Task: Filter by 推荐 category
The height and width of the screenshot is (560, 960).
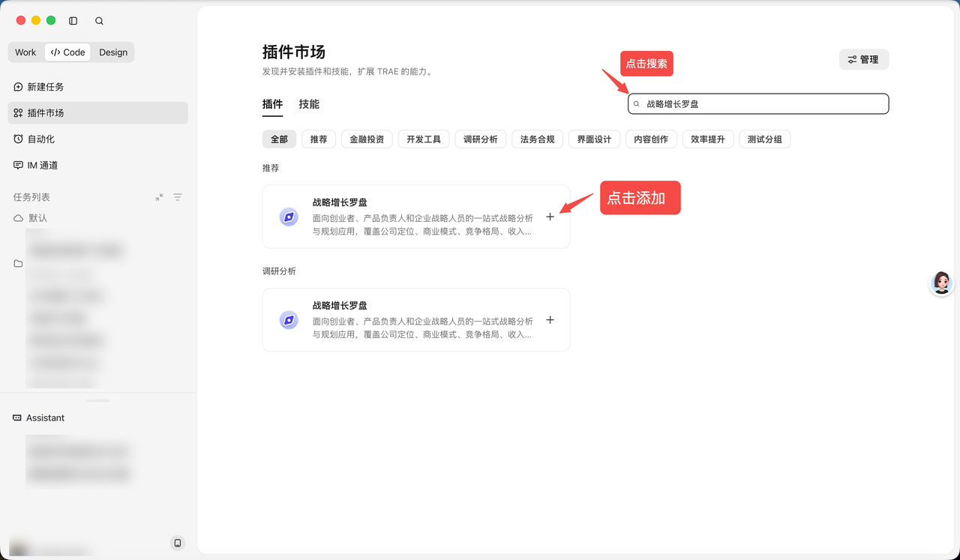Action: pyautogui.click(x=319, y=139)
